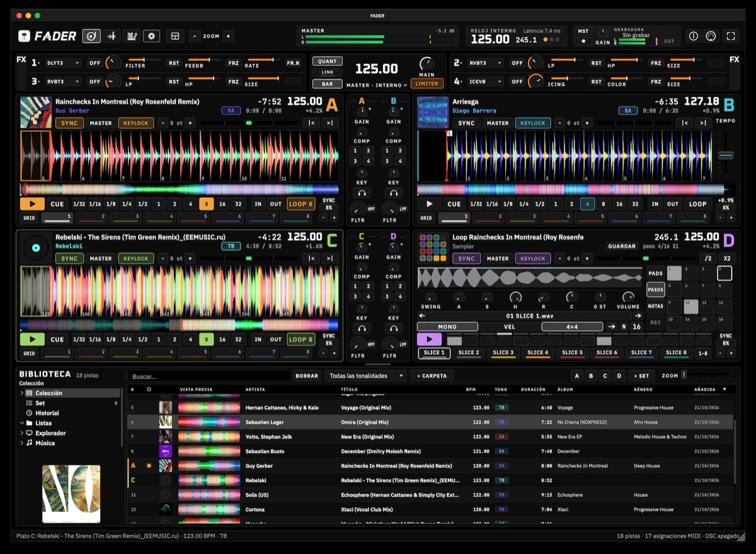Start playback on deck A
This screenshot has width=756, height=554.
[x=32, y=204]
